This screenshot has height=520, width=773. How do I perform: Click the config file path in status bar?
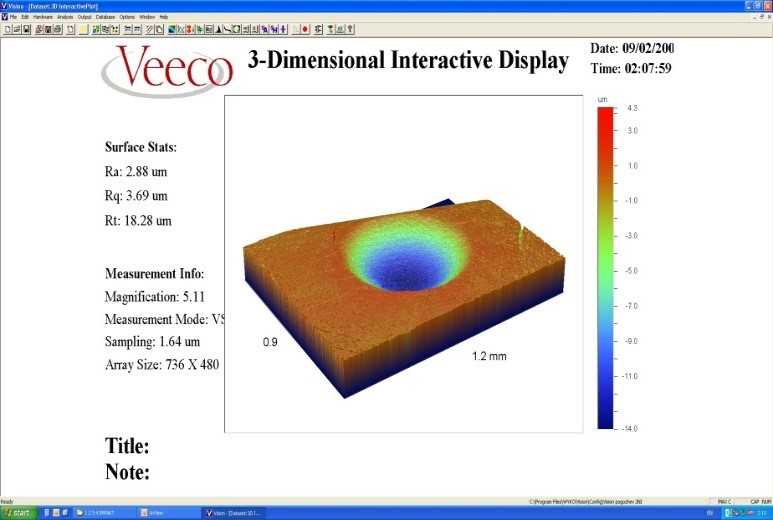coord(586,502)
